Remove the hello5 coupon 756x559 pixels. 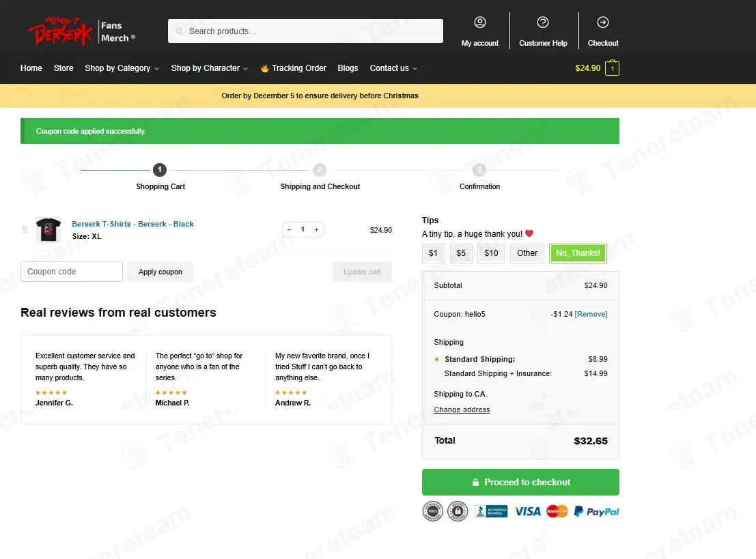click(x=591, y=314)
